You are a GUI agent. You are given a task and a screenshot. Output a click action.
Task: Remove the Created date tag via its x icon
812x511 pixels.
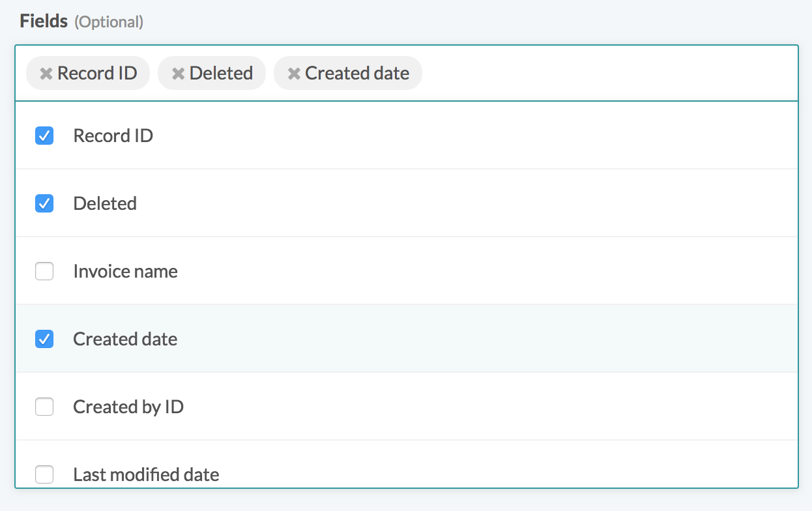294,74
